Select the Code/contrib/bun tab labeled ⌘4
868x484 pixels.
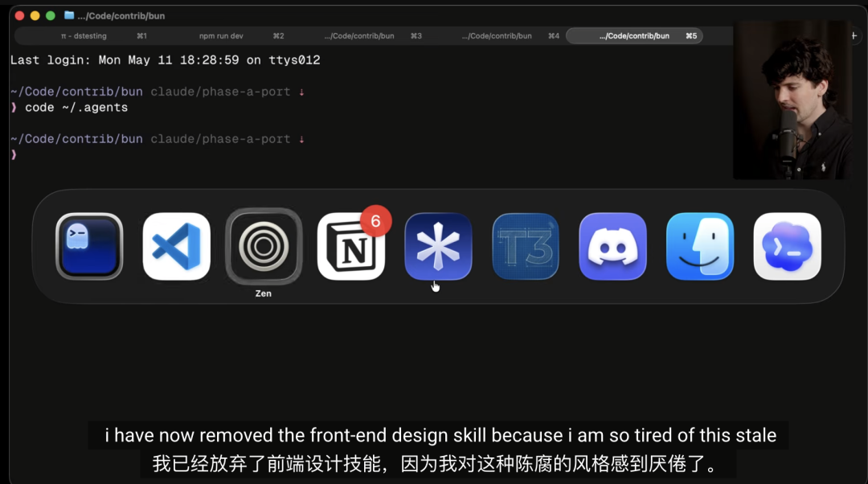[x=497, y=35]
